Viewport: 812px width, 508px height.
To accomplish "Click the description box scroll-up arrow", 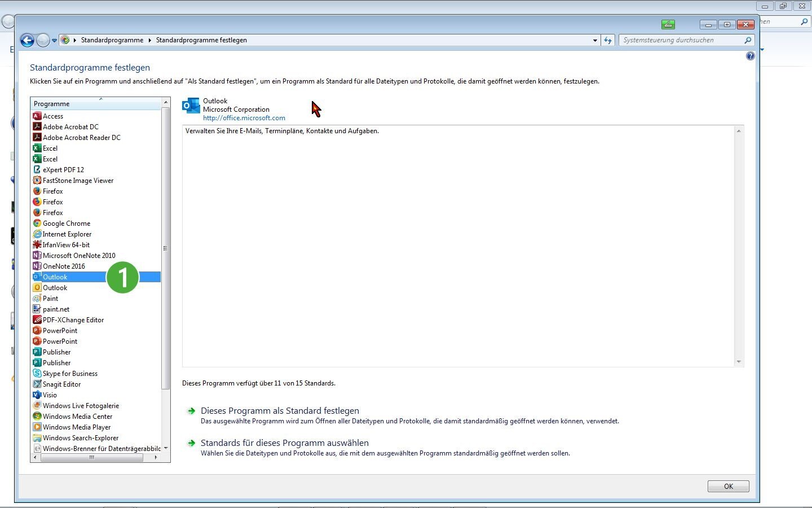I will [x=739, y=131].
